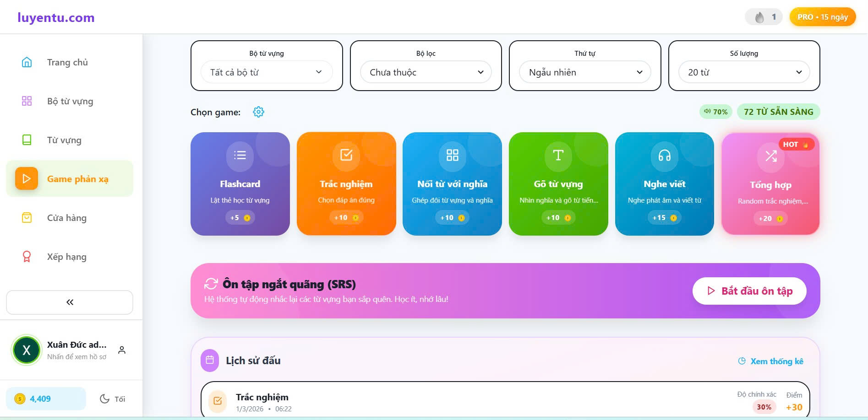Screen dimensions: 868x420
Task: Toggle the 70% sound volume badge
Action: pos(716,112)
